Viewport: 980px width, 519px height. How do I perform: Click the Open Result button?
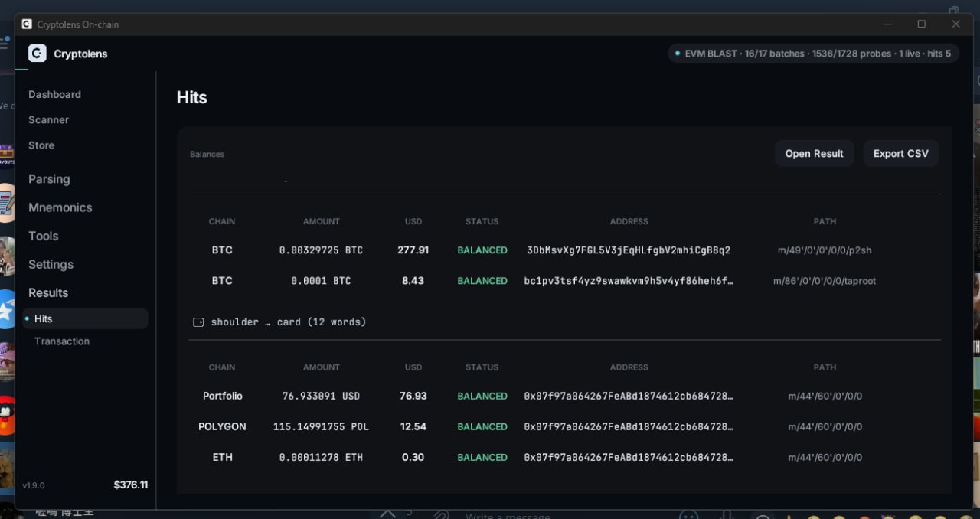[x=814, y=154]
